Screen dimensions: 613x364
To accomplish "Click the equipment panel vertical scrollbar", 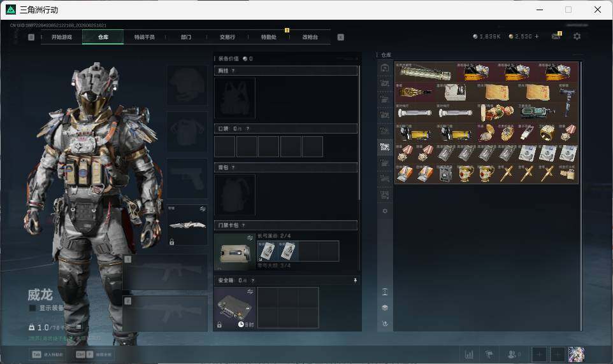I will pyautogui.click(x=359, y=133).
